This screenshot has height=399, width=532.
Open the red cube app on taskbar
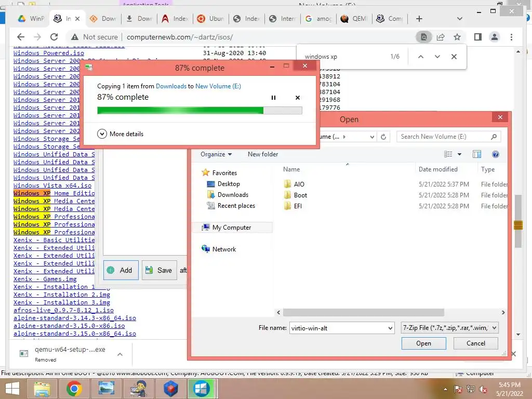coord(170,389)
